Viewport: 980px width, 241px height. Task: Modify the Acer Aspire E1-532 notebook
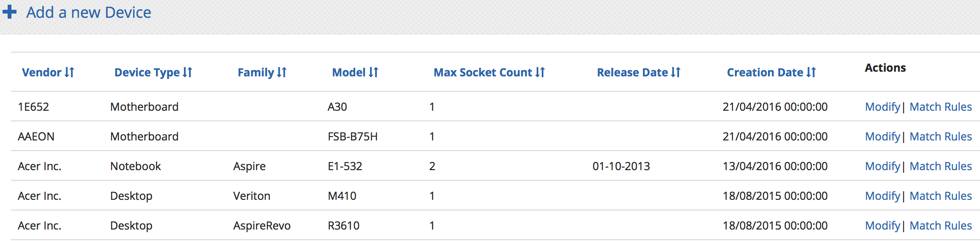[x=883, y=166]
